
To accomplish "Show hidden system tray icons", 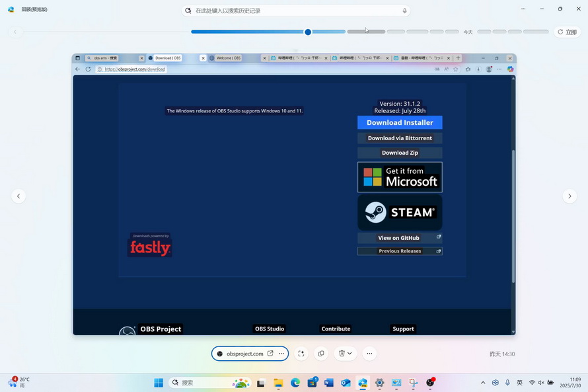I will (x=483, y=383).
